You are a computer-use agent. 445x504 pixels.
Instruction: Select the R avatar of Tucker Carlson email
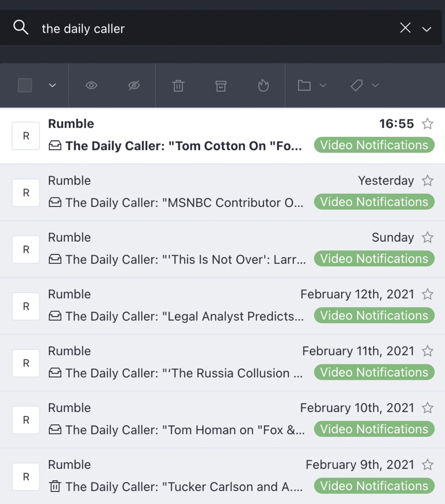pos(26,477)
